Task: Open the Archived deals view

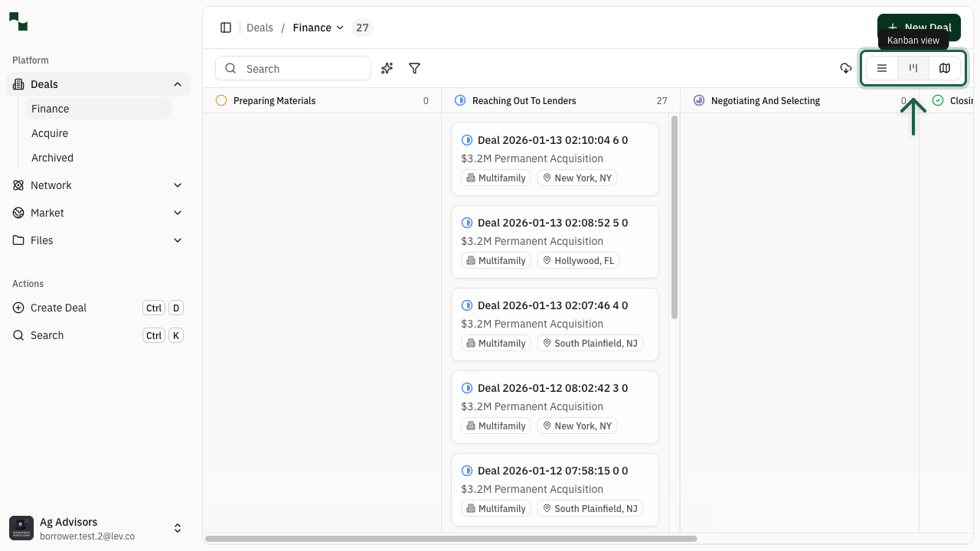Action: [52, 158]
